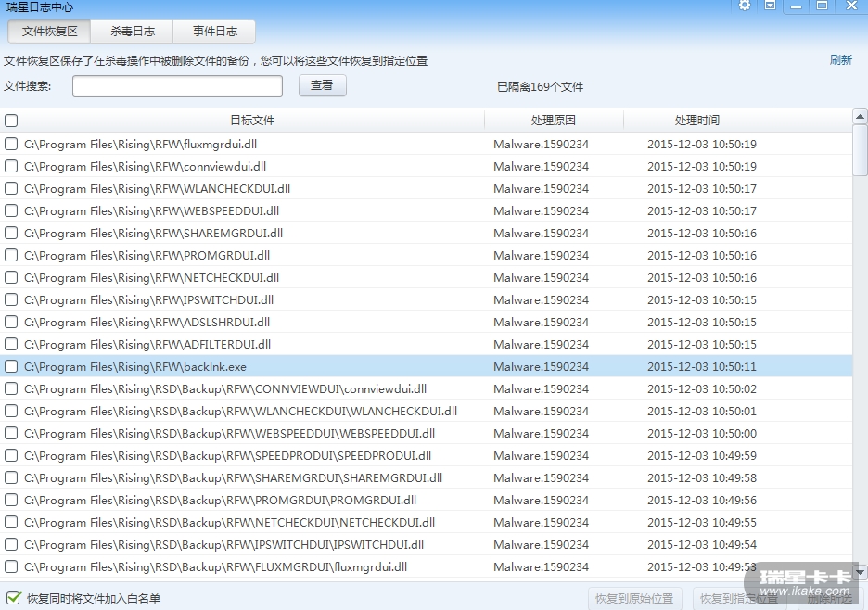Image resolution: width=868 pixels, height=610 pixels.
Task: Sort by 目标文件 column header
Action: click(x=252, y=121)
